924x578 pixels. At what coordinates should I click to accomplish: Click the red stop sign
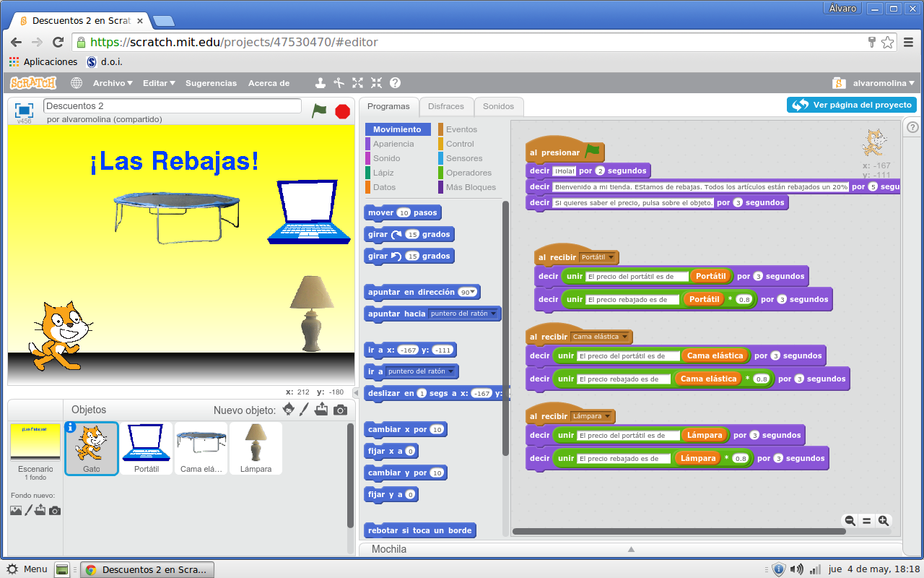click(x=341, y=113)
